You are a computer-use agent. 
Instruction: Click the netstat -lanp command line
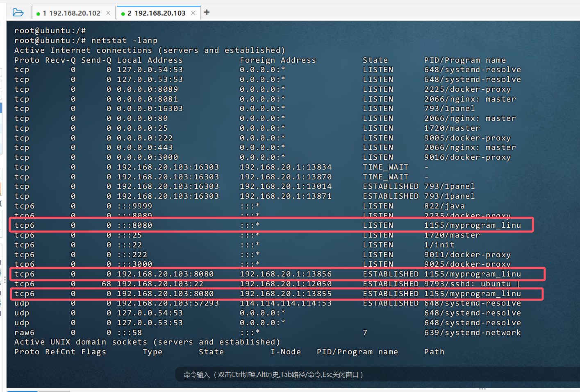(x=124, y=41)
